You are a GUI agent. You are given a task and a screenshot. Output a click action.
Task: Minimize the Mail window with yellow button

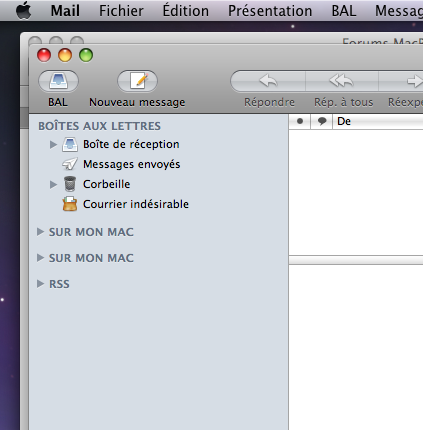(x=65, y=55)
